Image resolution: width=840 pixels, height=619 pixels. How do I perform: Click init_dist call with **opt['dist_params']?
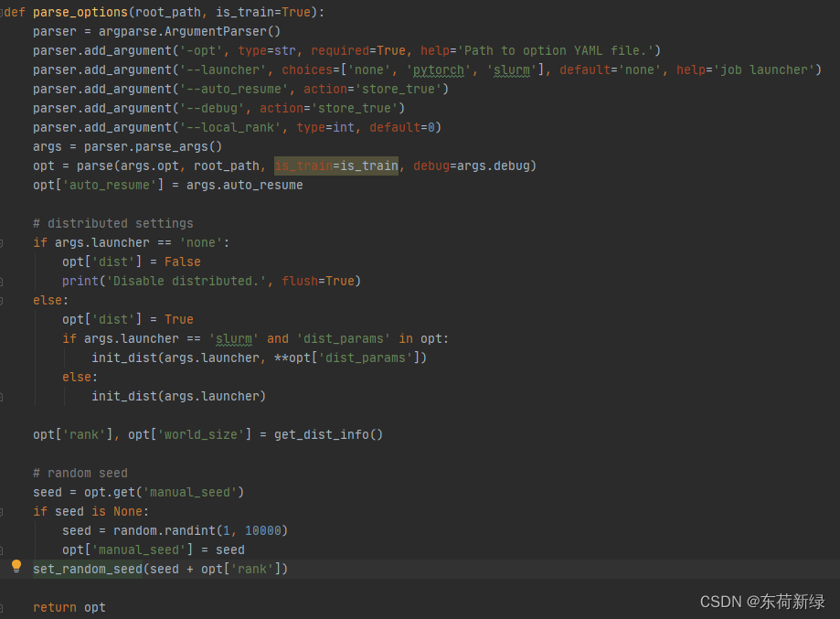tap(259, 358)
